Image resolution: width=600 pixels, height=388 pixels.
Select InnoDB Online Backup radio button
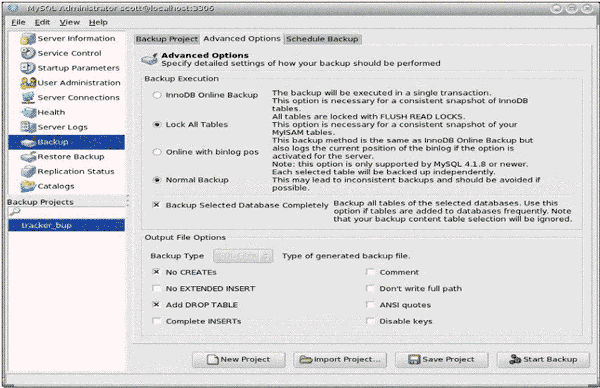pyautogui.click(x=157, y=95)
